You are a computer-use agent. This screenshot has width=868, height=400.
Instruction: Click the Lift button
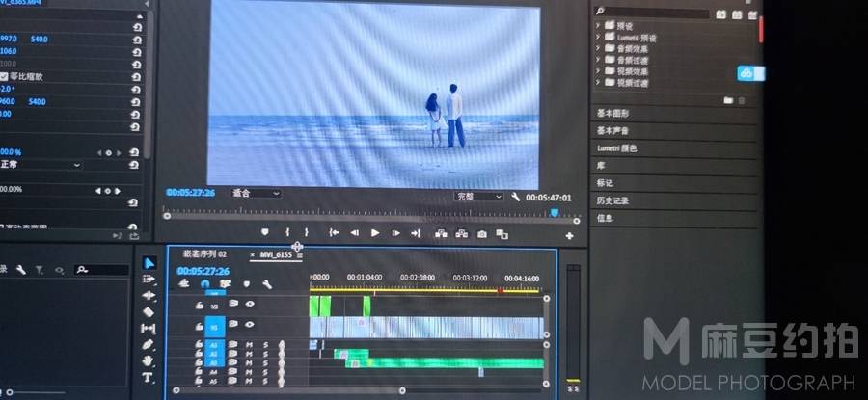coord(441,234)
